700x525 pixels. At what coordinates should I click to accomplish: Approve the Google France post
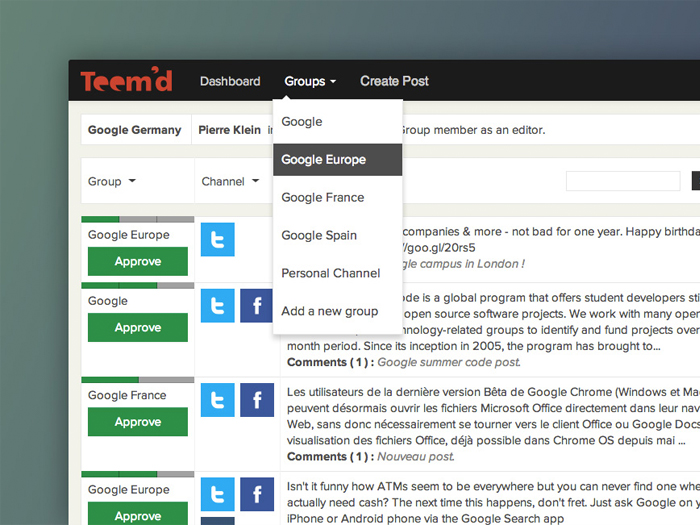138,421
